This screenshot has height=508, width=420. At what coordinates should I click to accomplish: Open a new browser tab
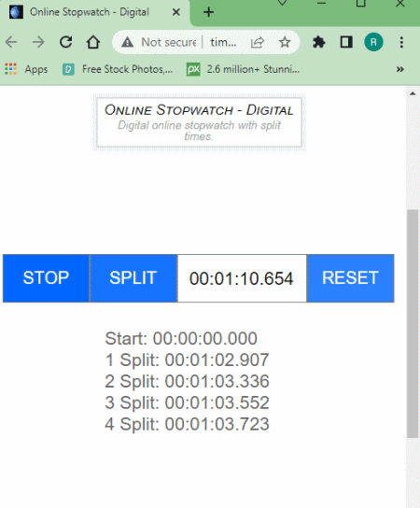click(208, 12)
